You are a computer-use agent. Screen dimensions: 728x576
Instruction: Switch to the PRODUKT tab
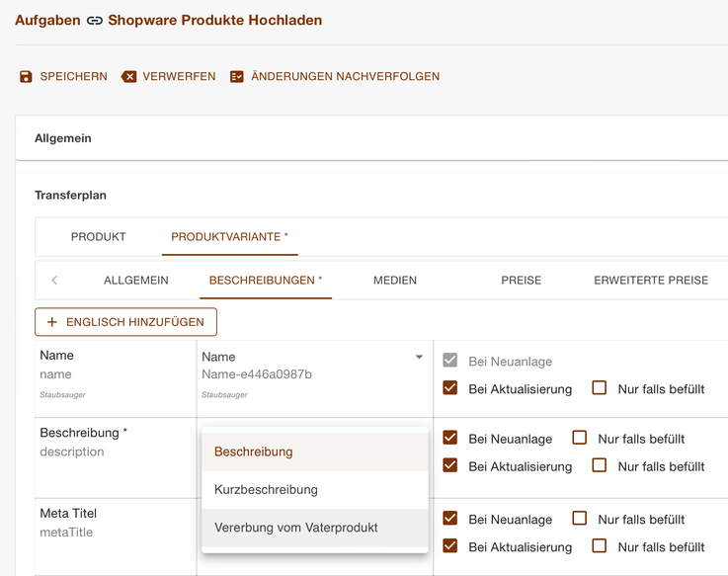click(99, 236)
